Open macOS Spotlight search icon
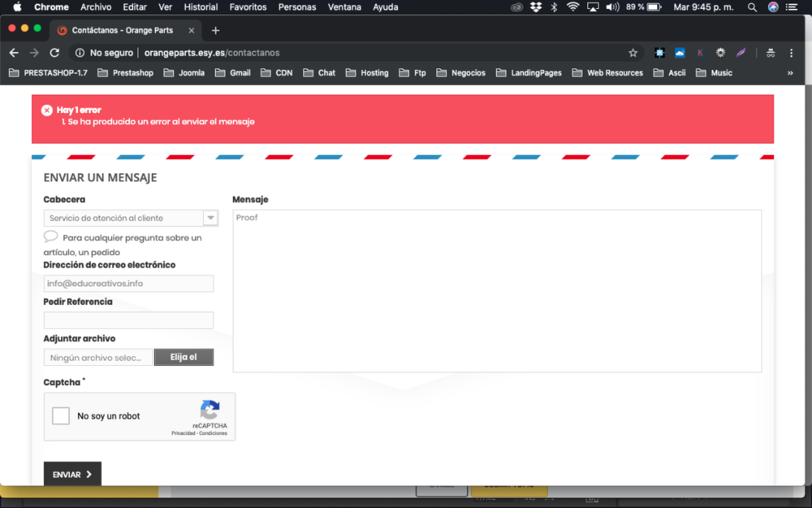812x508 pixels. tap(752, 7)
